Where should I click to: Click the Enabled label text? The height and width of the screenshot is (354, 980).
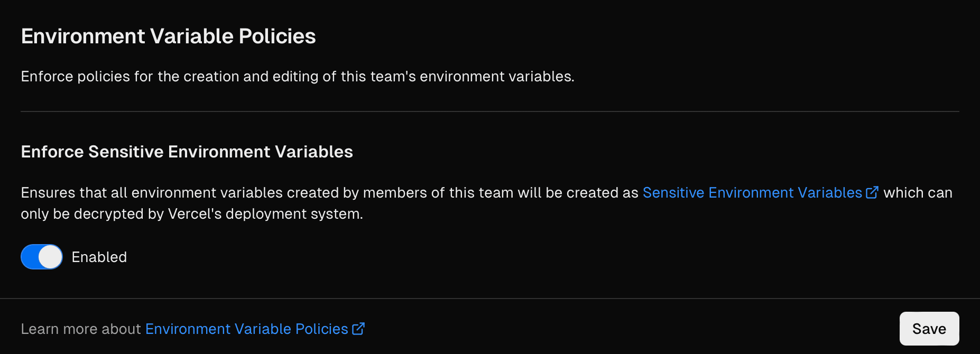99,257
